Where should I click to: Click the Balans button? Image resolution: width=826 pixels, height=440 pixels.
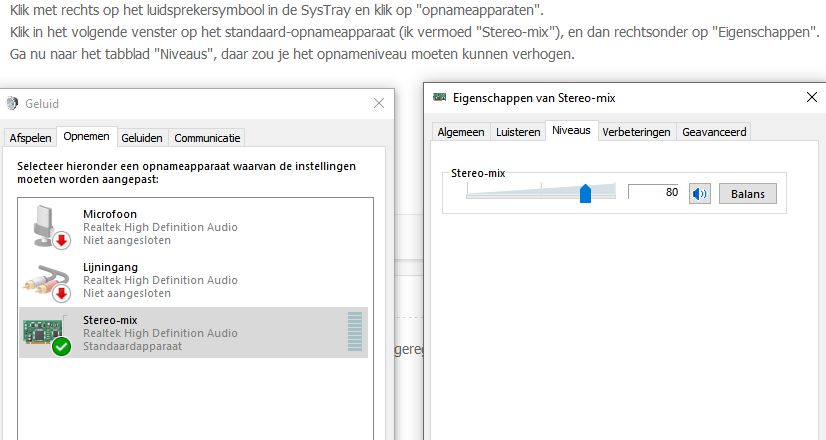coord(748,194)
